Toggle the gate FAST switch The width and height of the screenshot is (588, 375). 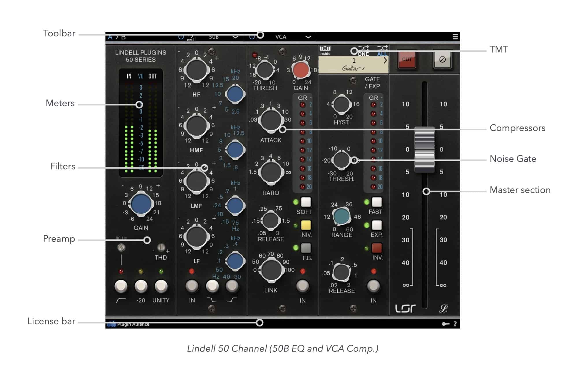[377, 202]
